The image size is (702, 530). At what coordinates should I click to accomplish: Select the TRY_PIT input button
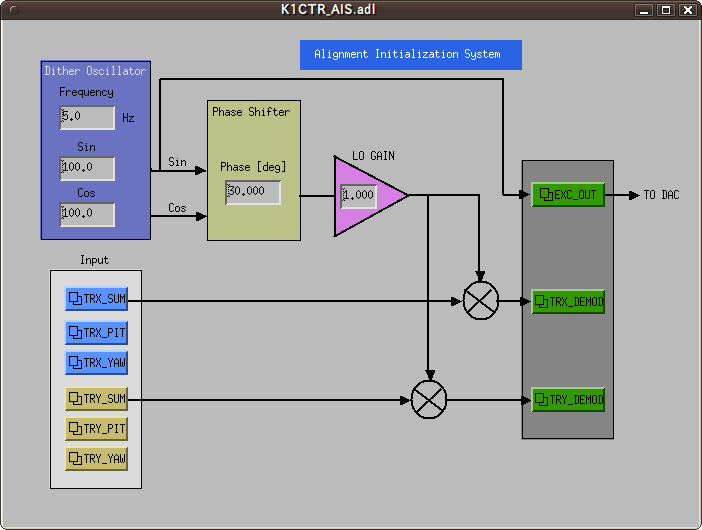[96, 429]
